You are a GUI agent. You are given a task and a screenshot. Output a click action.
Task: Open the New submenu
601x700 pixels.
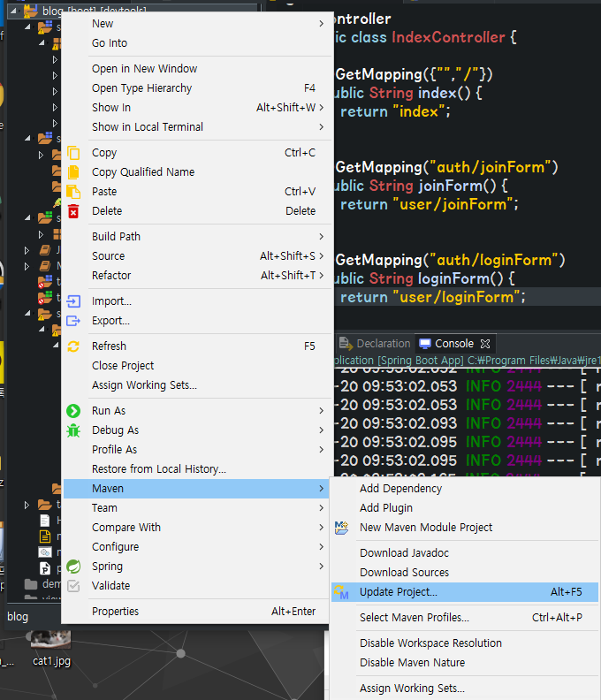pyautogui.click(x=197, y=24)
